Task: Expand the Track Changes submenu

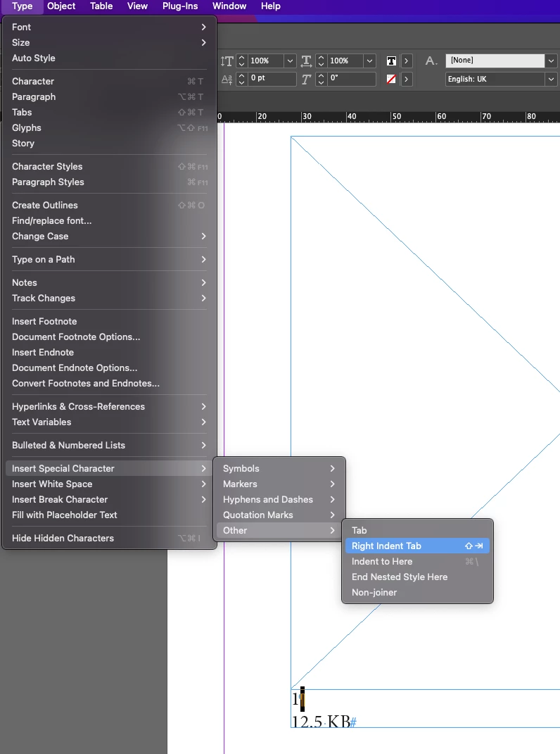Action: [109, 298]
